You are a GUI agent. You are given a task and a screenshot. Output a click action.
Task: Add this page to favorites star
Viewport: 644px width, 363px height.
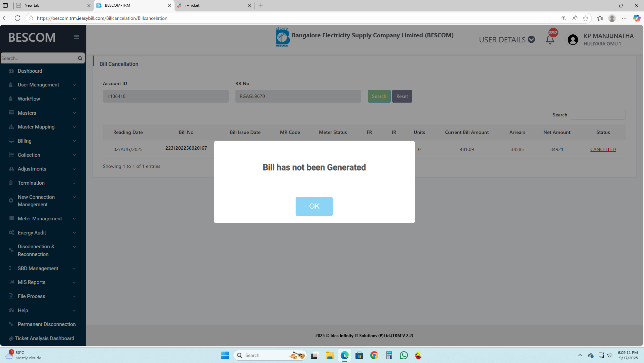[x=585, y=18]
